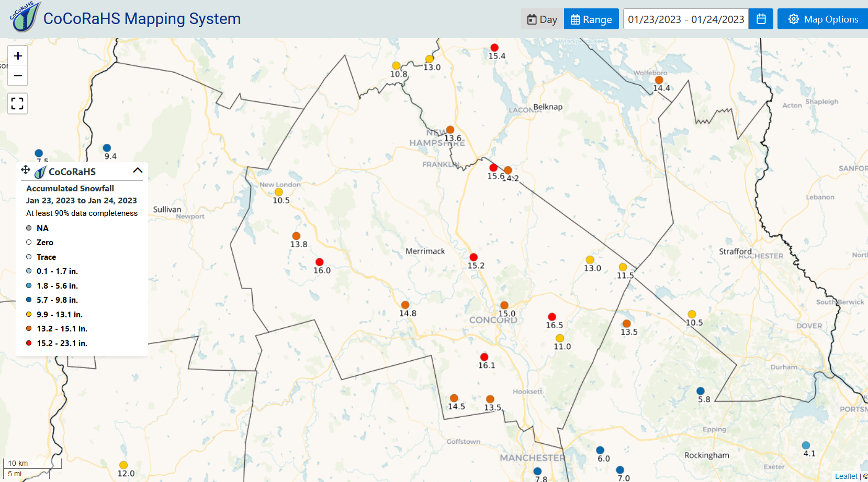The height and width of the screenshot is (482, 868).
Task: Select the 12.0 yellow station marker
Action: pos(123,465)
